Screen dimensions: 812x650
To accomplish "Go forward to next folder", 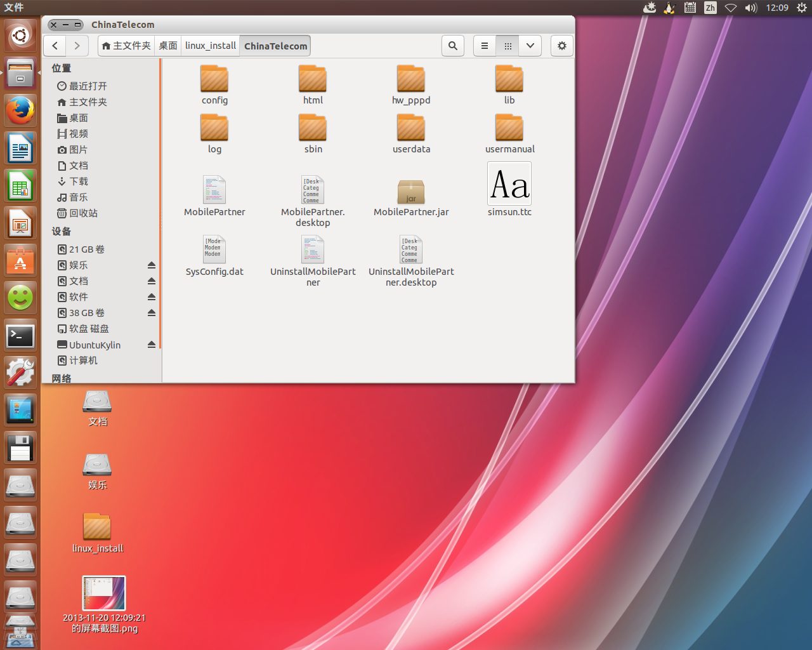I will pos(77,46).
